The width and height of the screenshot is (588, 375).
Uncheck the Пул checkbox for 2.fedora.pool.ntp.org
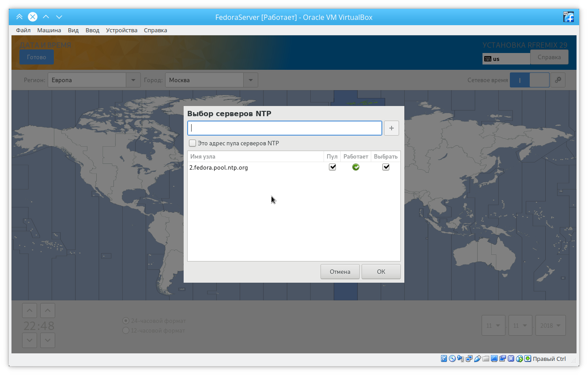(332, 167)
